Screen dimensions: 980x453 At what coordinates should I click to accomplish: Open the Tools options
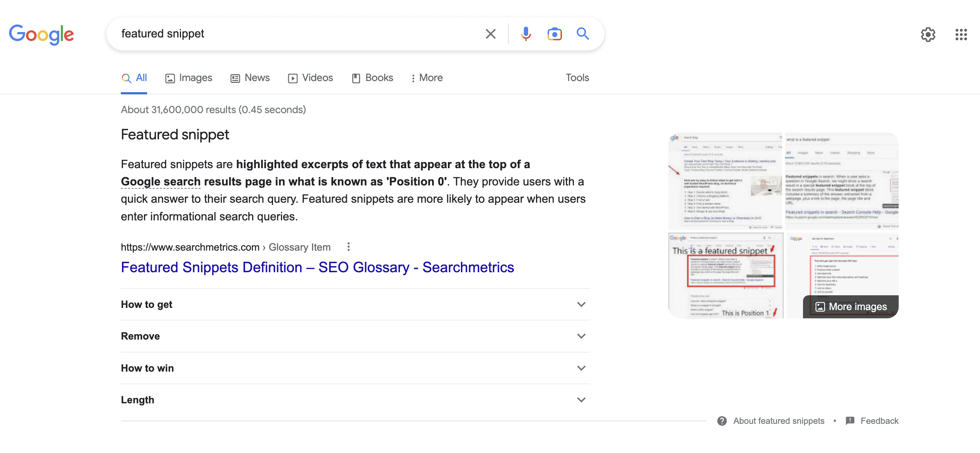pos(577,78)
